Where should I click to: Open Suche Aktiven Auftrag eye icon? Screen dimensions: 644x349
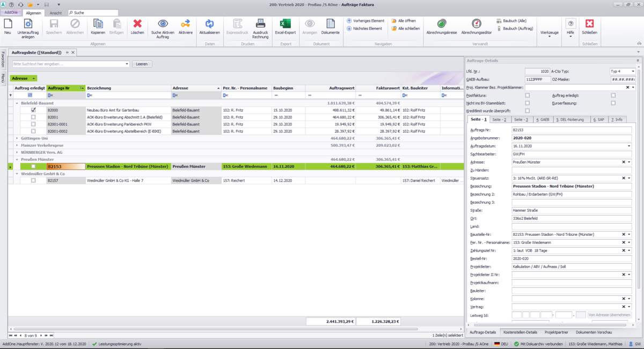pos(163,24)
